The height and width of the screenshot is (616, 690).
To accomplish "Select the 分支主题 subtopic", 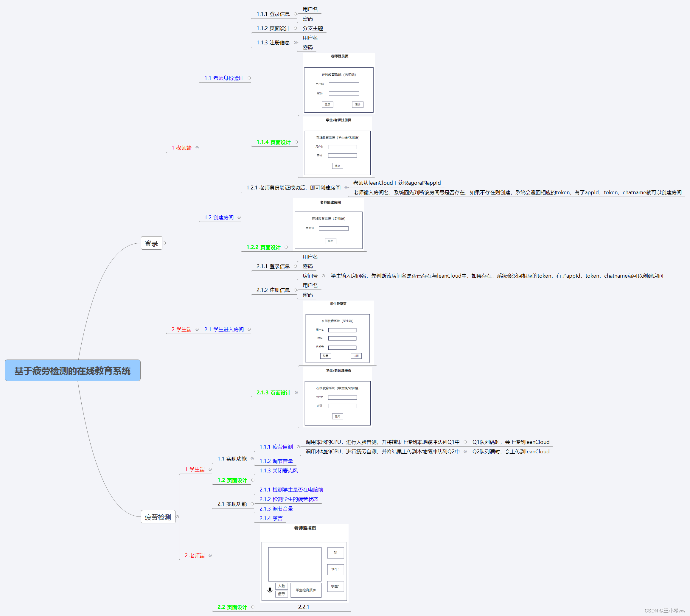I will (313, 28).
